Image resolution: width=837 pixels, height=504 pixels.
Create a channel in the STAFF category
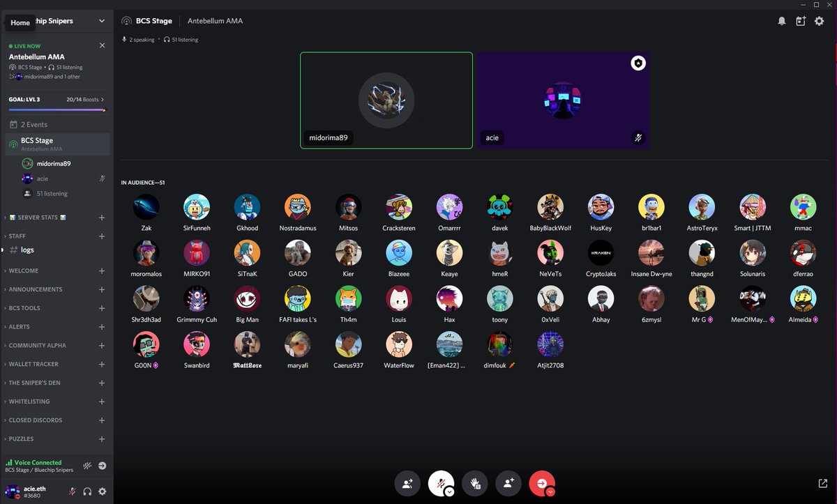(102, 236)
